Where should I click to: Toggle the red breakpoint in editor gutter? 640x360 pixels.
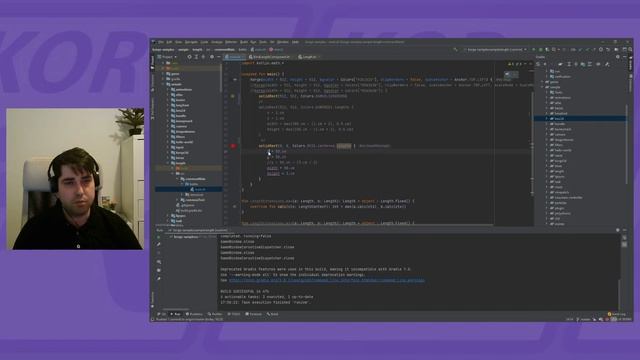click(x=233, y=146)
